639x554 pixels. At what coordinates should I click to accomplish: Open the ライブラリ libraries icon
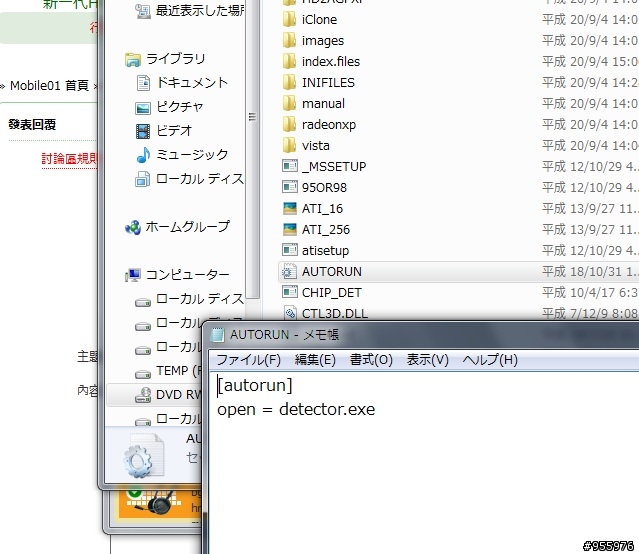pos(133,60)
